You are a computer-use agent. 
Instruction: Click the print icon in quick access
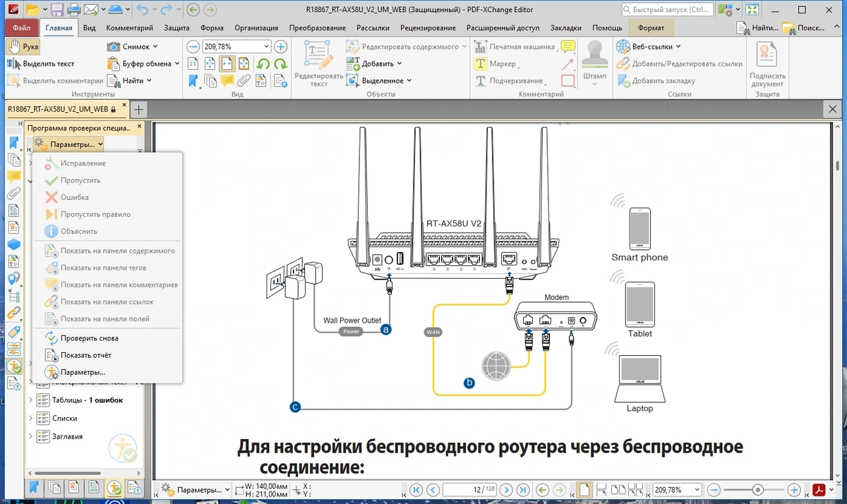click(x=73, y=10)
